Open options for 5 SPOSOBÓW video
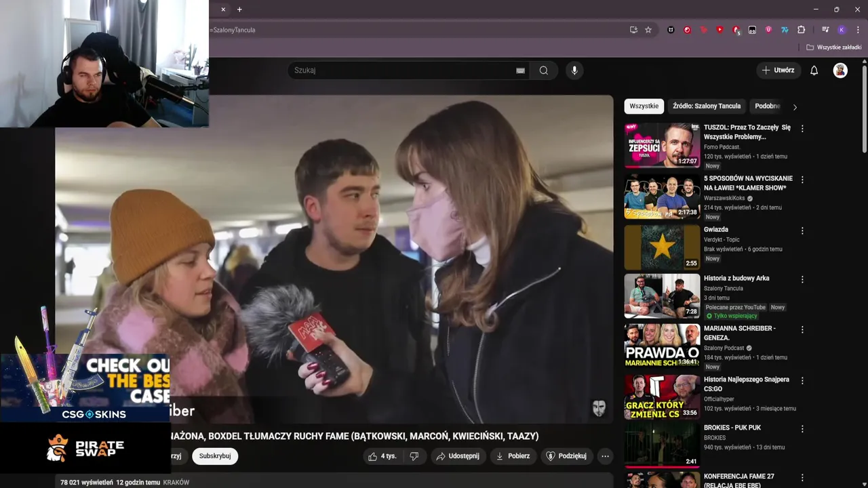 tap(802, 180)
